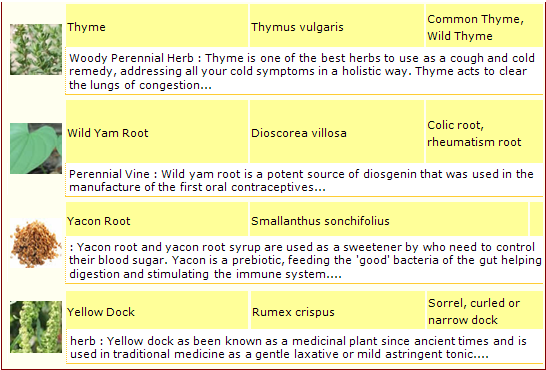
Task: Click the Thyme herb name
Action: click(x=86, y=27)
